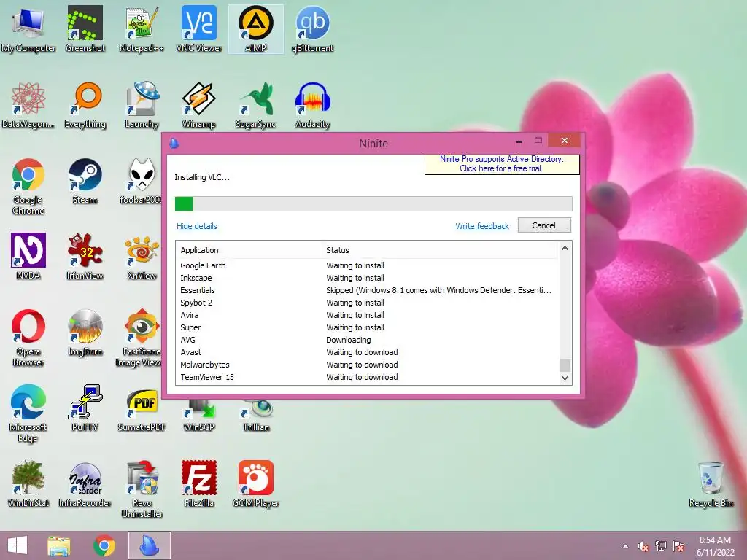Click the Application column header
This screenshot has width=747, height=560.
pyautogui.click(x=249, y=250)
